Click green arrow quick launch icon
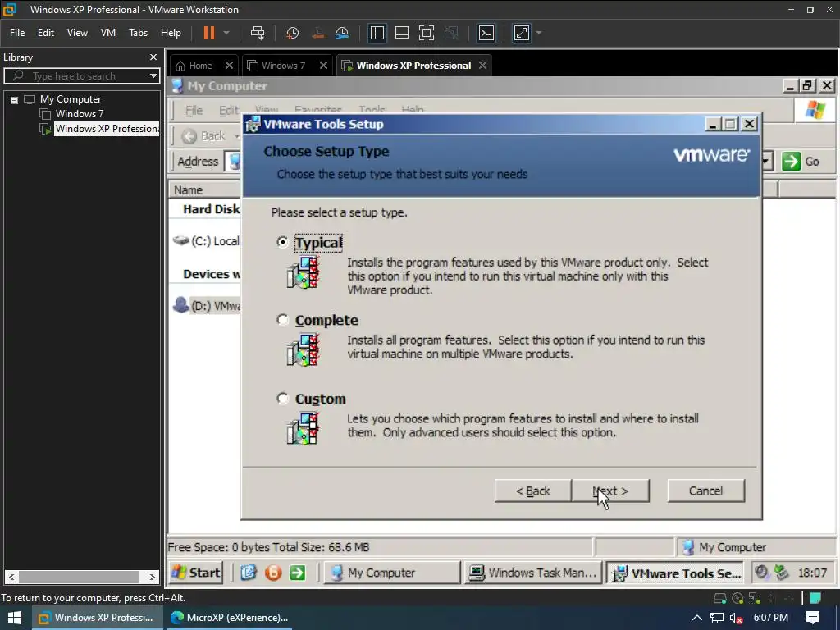The image size is (840, 630). 297,573
